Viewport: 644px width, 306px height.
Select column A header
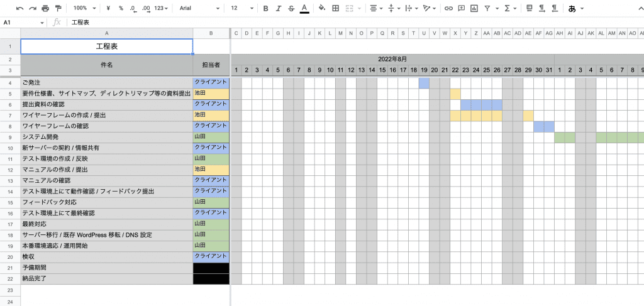(x=107, y=33)
